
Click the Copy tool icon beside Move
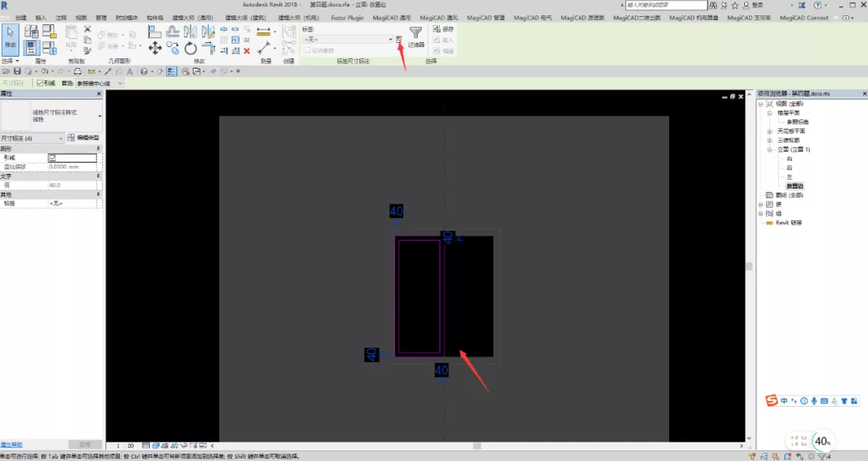coord(172,48)
